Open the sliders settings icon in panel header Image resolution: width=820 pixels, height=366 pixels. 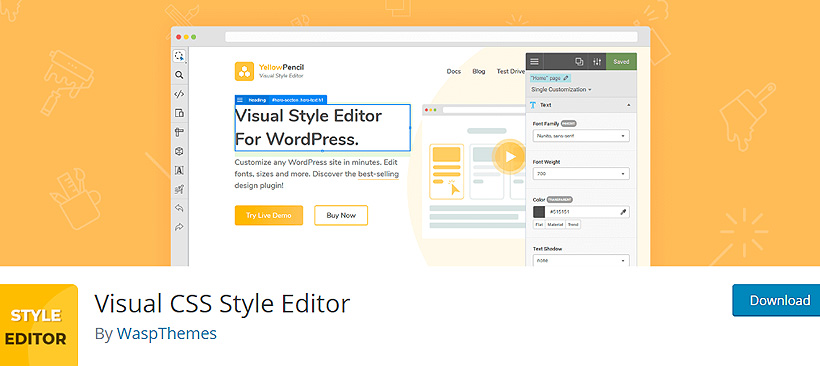597,62
